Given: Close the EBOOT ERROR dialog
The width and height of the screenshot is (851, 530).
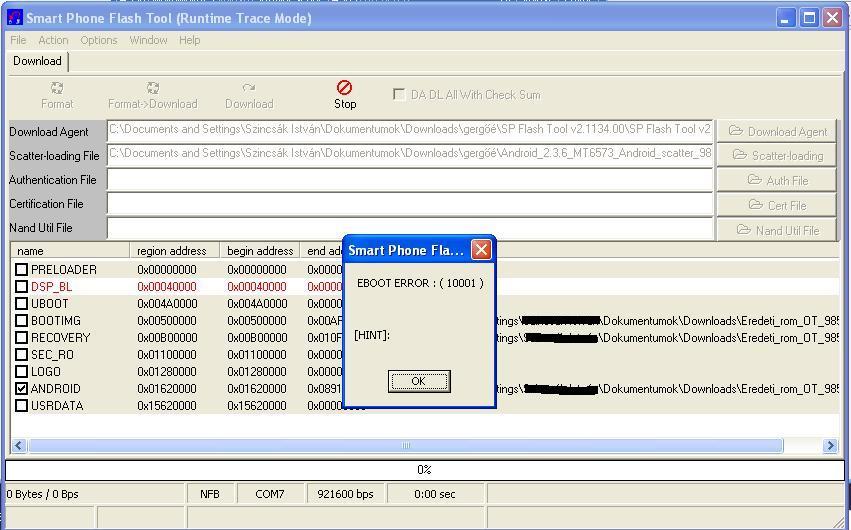Looking at the screenshot, I should 481,250.
